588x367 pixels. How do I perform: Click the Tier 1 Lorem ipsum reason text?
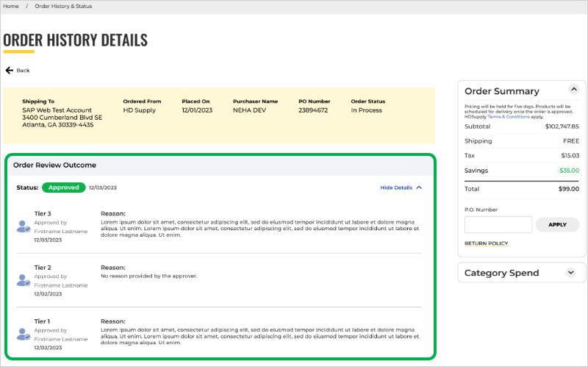tap(259, 336)
